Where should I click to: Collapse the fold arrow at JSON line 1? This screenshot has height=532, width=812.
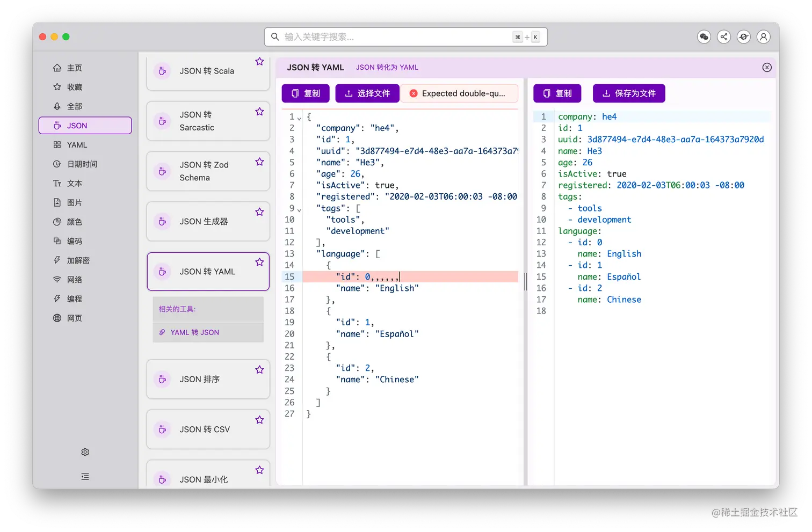pos(299,118)
